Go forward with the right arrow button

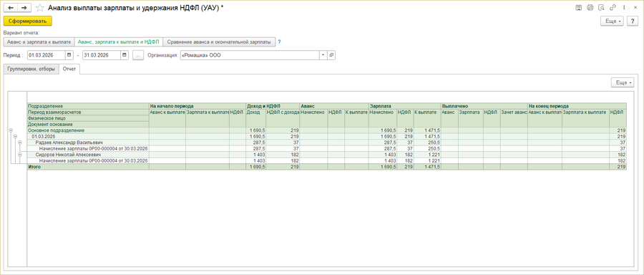coord(24,7)
